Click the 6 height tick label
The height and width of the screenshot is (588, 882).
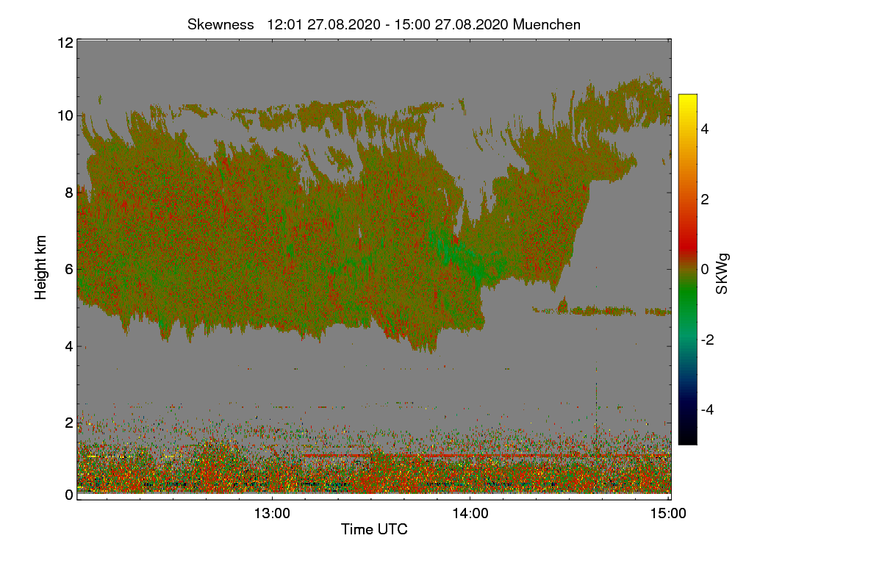coord(68,269)
